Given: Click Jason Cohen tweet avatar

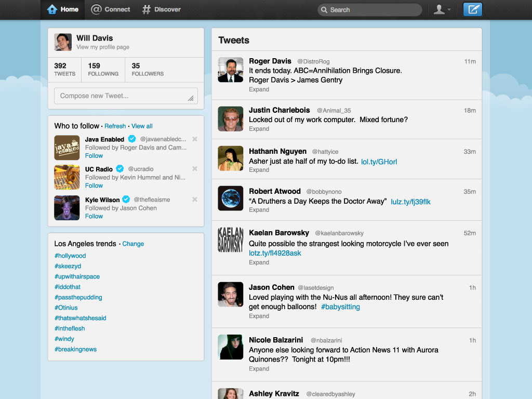Looking at the screenshot, I should pos(231,295).
